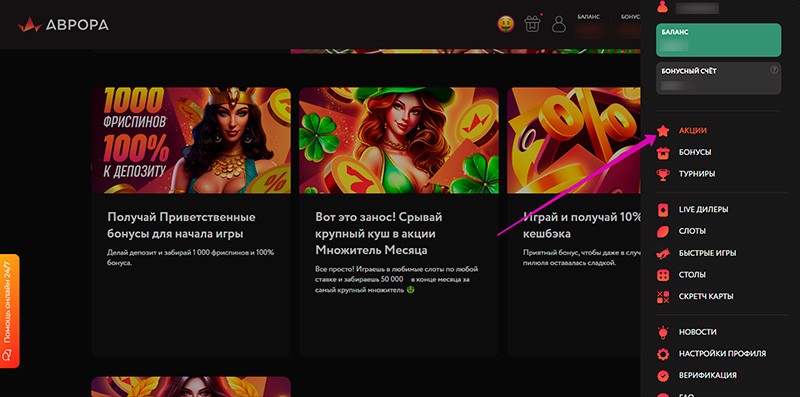The image size is (800, 397).
Task: Click heading Играй и получай 10% кешбэка
Action: click(582, 226)
